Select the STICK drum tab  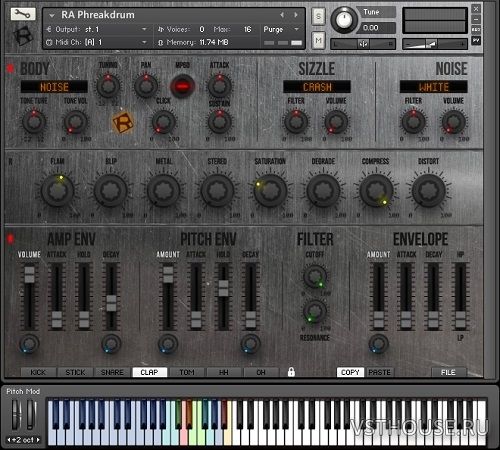[75, 372]
